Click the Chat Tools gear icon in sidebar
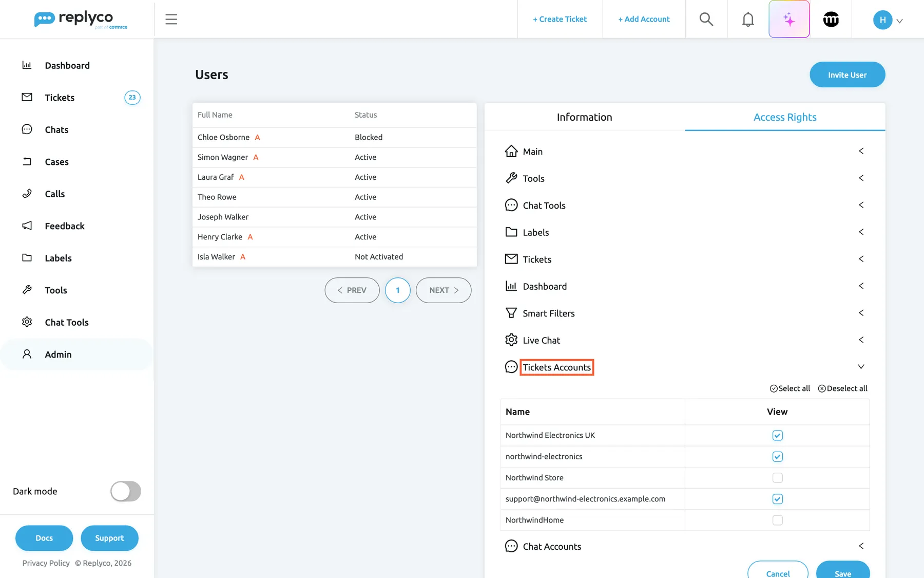The image size is (924, 578). (x=27, y=322)
